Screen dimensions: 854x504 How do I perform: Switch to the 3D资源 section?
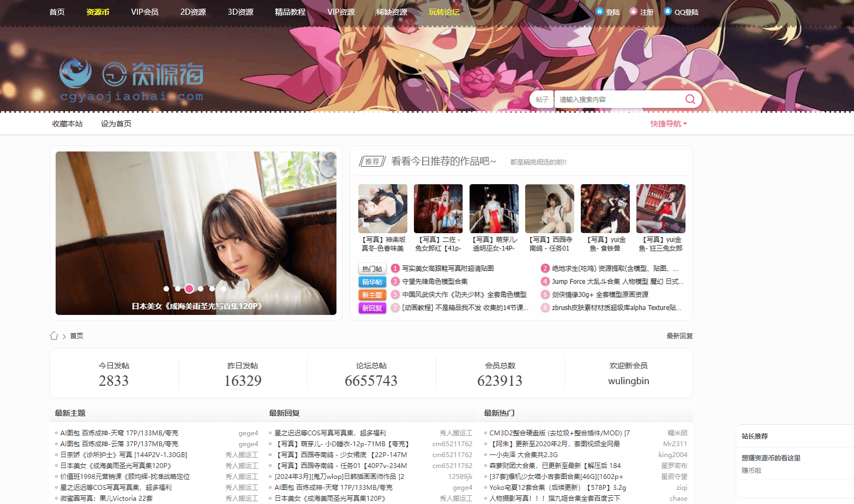pos(240,11)
